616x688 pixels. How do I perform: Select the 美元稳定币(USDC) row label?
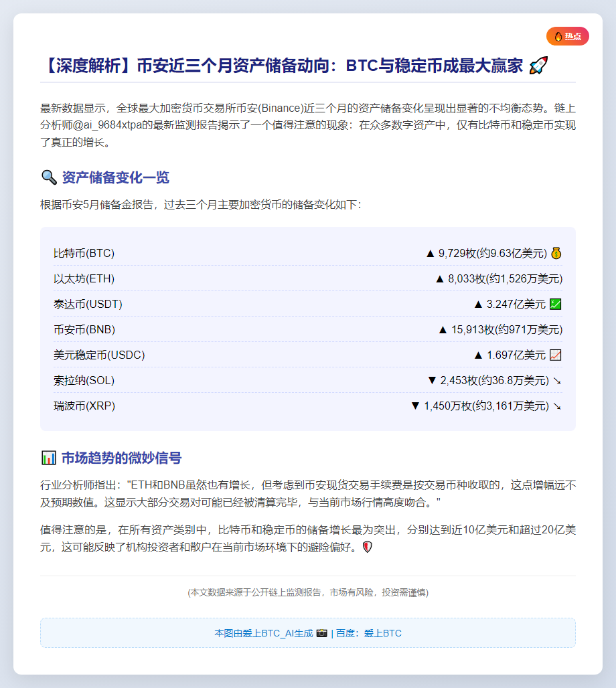click(99, 355)
